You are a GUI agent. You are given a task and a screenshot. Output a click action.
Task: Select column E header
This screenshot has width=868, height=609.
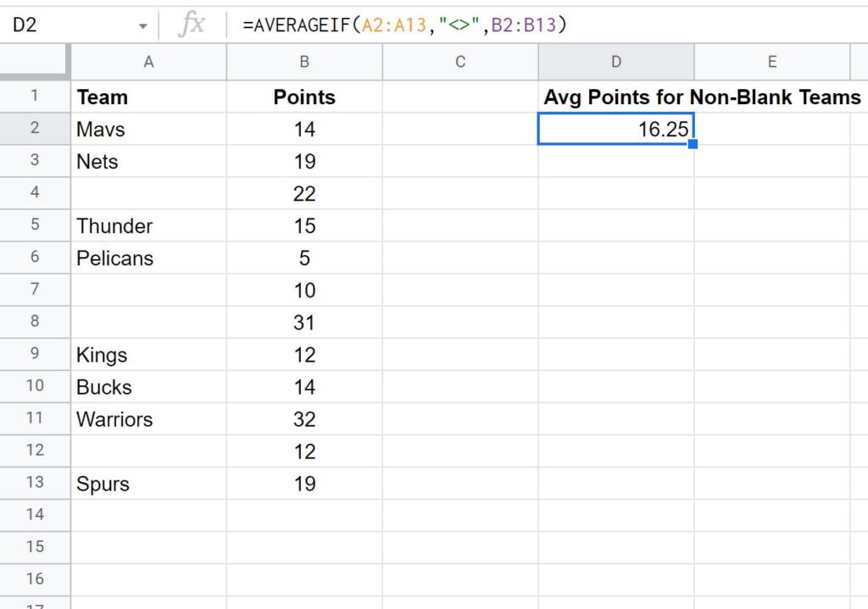pos(772,62)
